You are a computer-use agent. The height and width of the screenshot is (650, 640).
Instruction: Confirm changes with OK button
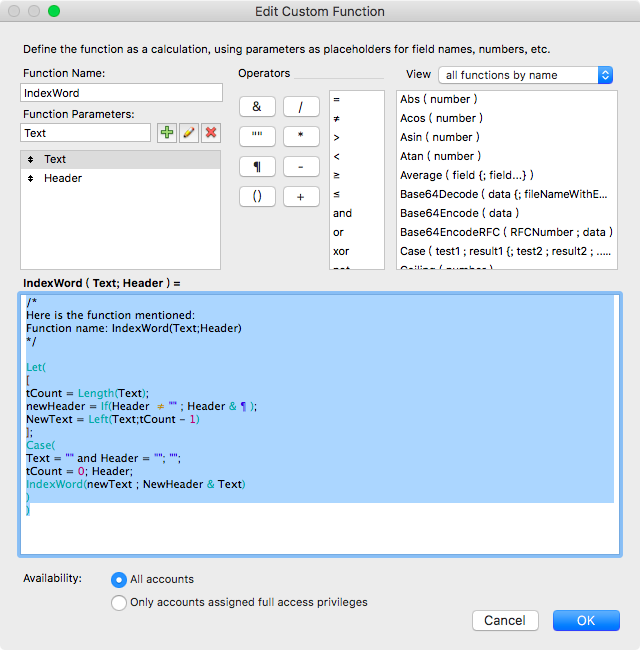[x=586, y=621]
